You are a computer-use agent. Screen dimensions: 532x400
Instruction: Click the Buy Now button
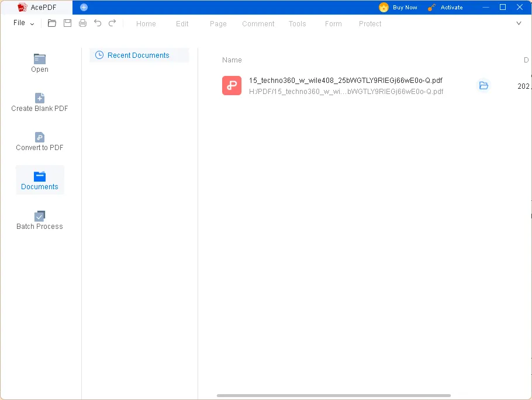(x=398, y=7)
